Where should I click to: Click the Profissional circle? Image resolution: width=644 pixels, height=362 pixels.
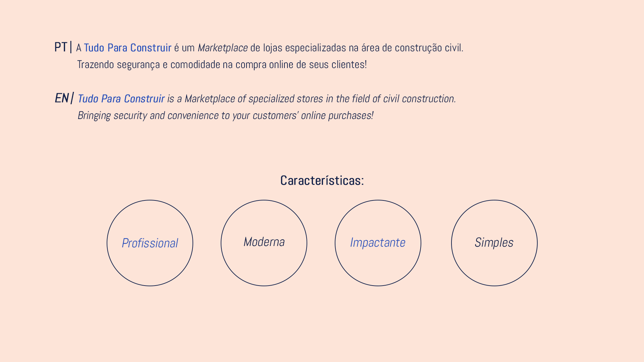coord(150,243)
